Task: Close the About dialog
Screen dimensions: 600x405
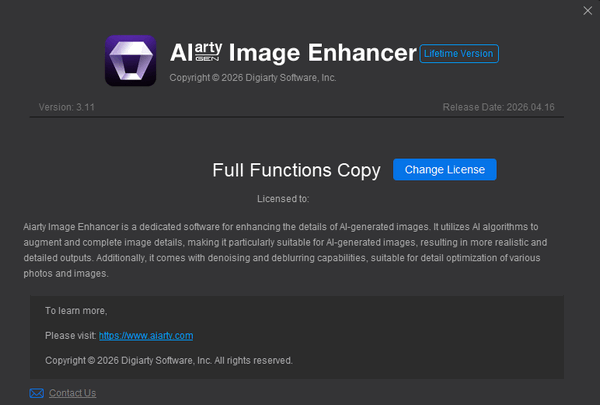Action: (586, 11)
